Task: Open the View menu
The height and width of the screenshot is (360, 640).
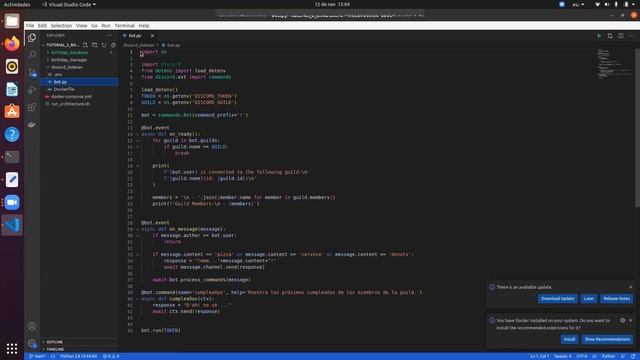Action: (x=81, y=26)
